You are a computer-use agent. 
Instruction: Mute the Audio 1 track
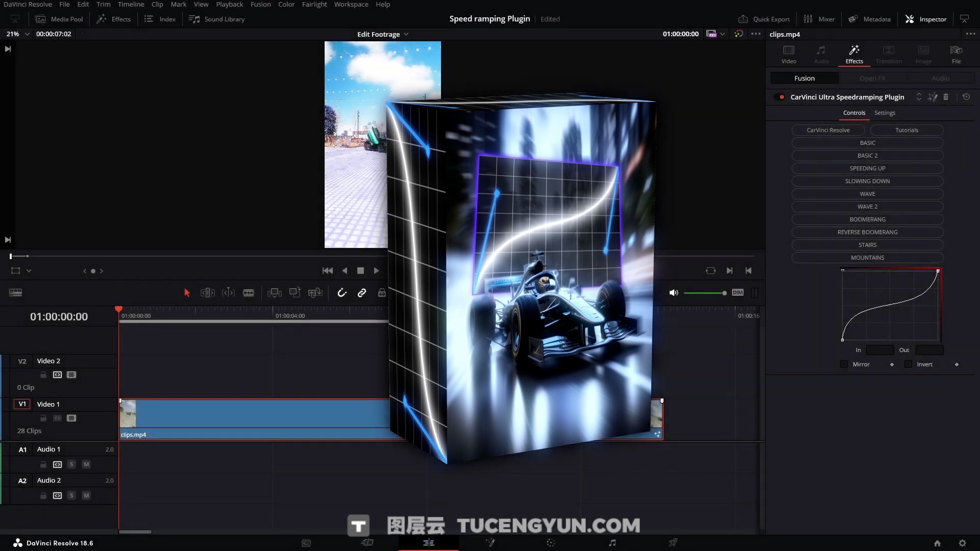[86, 465]
